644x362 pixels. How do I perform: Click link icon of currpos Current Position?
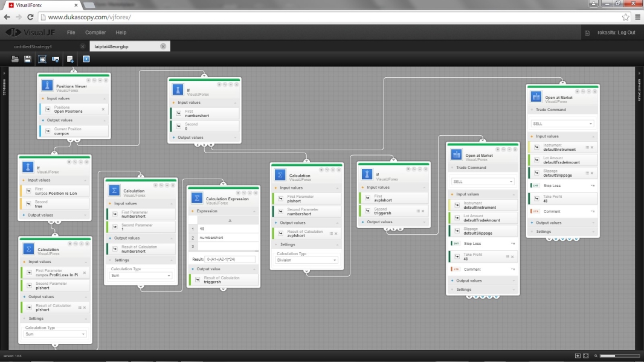pyautogui.click(x=48, y=131)
